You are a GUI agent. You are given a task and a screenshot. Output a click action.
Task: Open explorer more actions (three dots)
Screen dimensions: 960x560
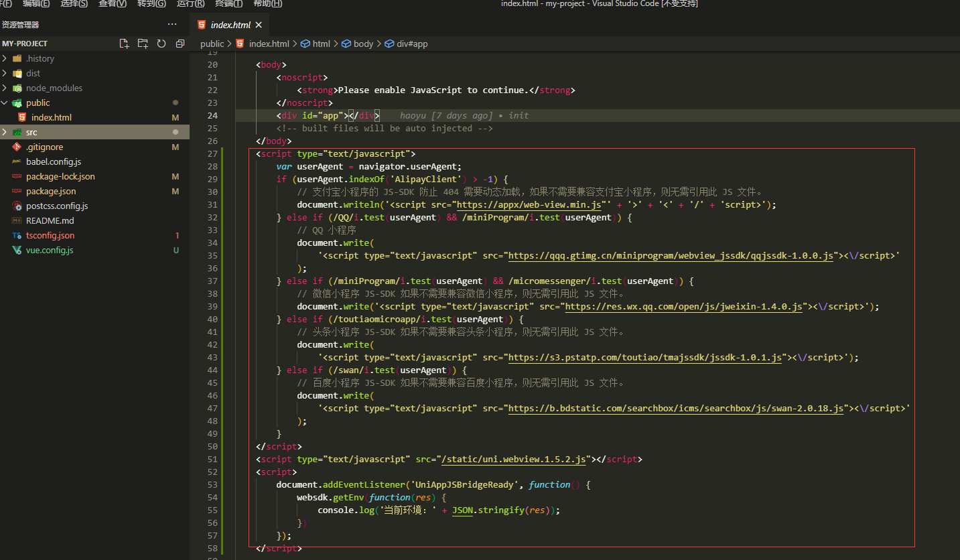(x=172, y=25)
